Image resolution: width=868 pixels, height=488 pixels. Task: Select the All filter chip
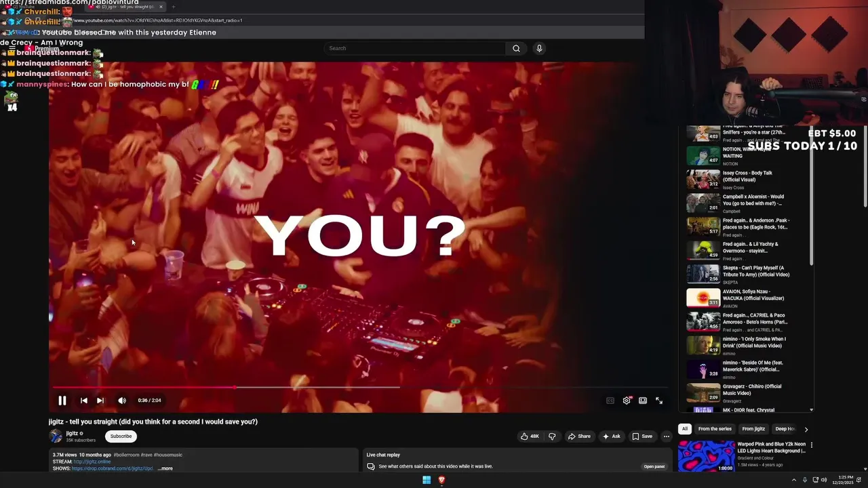685,429
